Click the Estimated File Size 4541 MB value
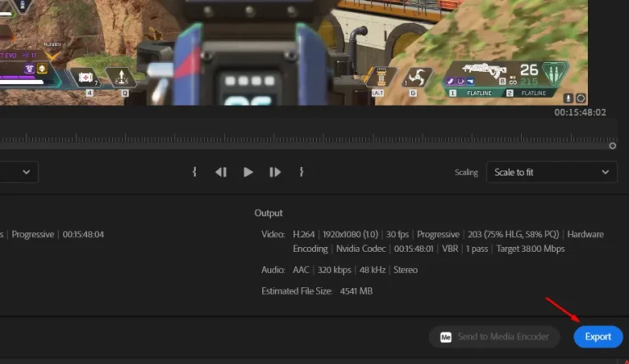 click(x=356, y=291)
